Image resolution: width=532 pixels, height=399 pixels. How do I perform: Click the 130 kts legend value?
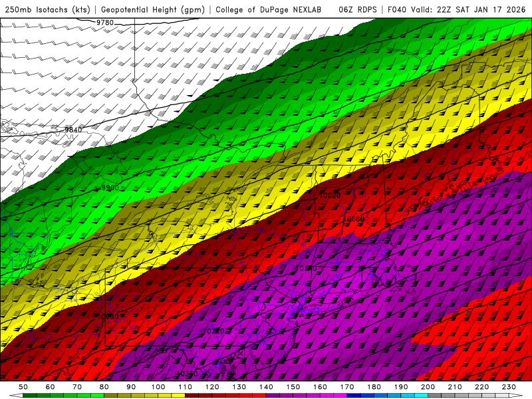[x=239, y=387]
